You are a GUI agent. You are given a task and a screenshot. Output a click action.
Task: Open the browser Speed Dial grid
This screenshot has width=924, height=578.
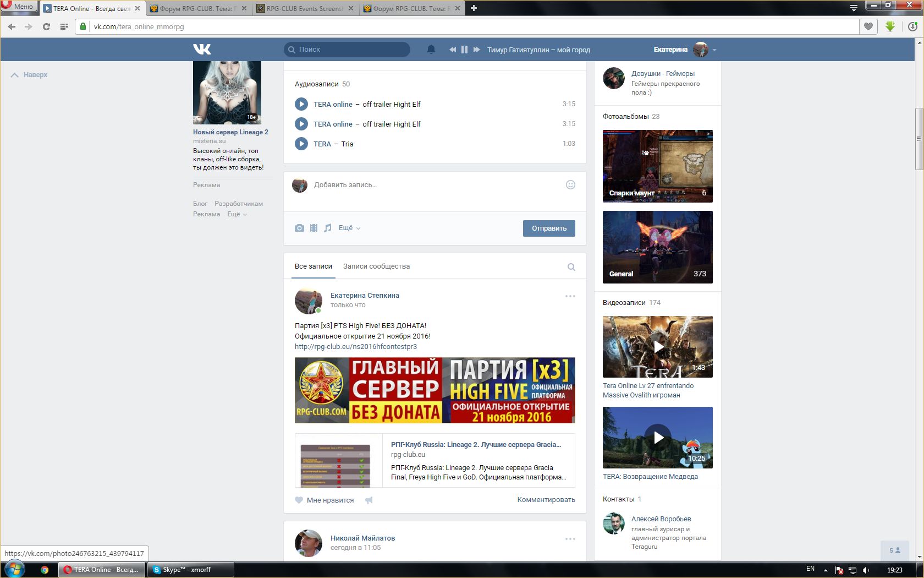64,26
